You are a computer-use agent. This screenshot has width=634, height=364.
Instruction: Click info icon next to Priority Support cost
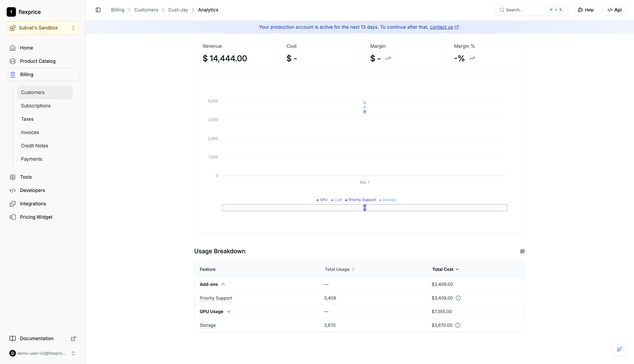(x=458, y=298)
